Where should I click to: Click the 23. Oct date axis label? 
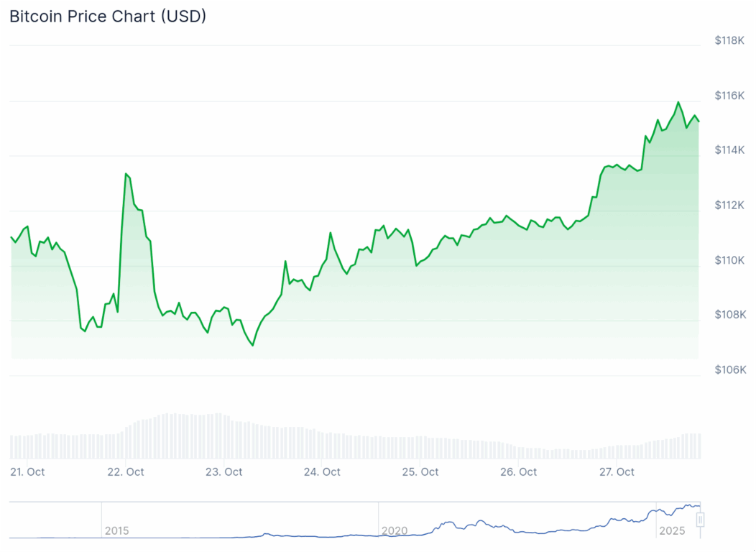pos(224,471)
